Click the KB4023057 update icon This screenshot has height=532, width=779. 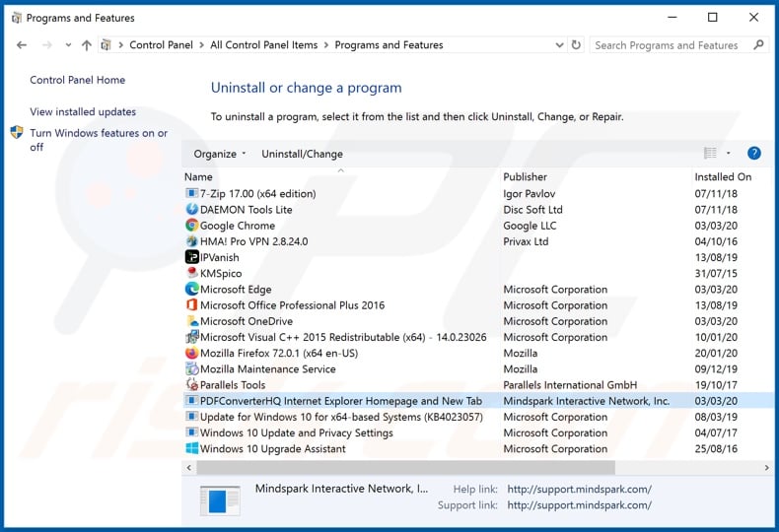click(191, 416)
